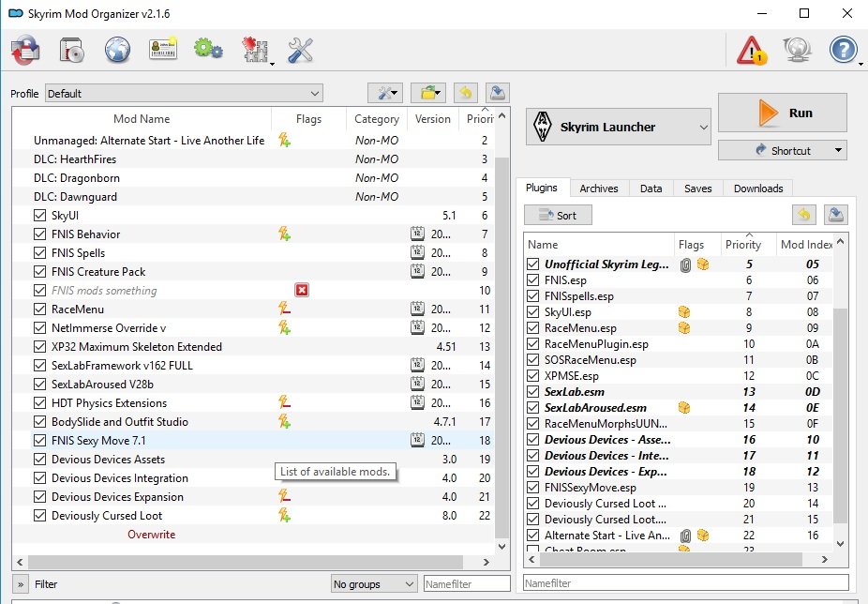
Task: Select the FNIS Sexy Move 7.1 row
Action: click(x=253, y=441)
